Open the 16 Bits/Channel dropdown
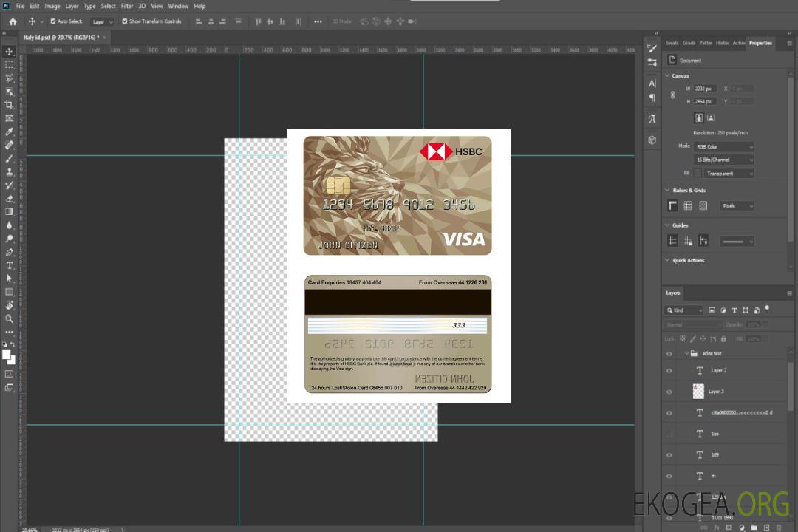The width and height of the screenshot is (798, 532). click(723, 160)
